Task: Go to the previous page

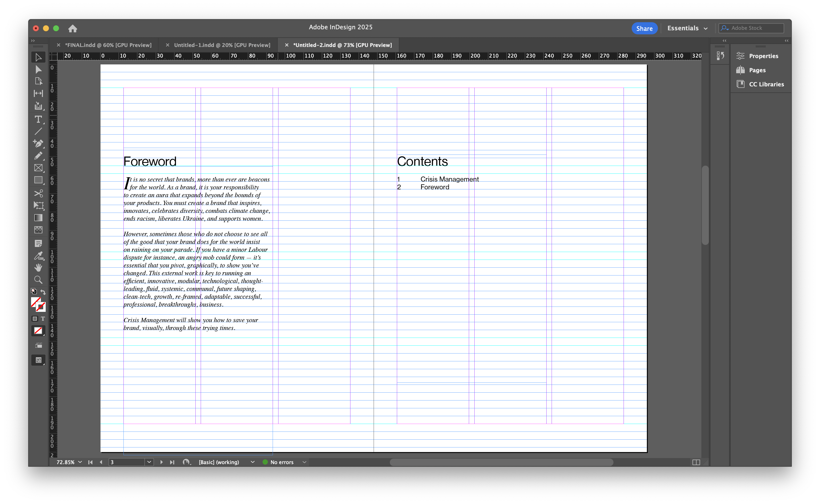Action: click(x=101, y=462)
